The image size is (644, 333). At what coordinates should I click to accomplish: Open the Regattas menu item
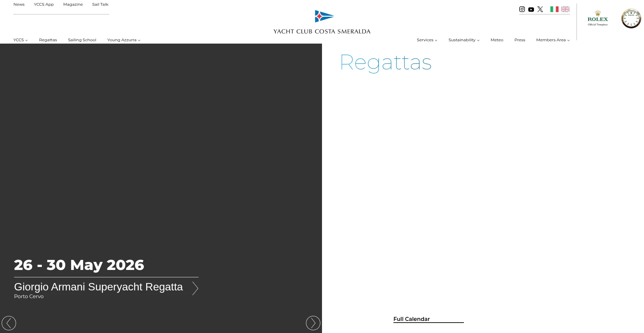pos(48,40)
